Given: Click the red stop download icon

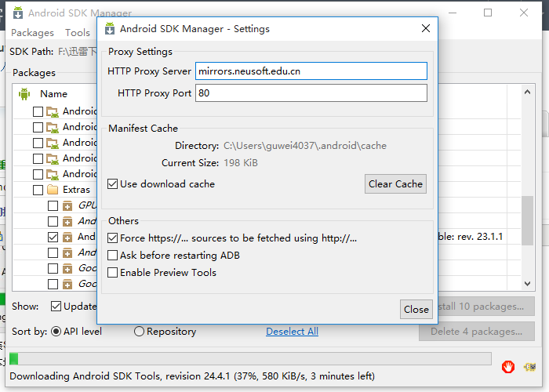Looking at the screenshot, I should tap(507, 367).
